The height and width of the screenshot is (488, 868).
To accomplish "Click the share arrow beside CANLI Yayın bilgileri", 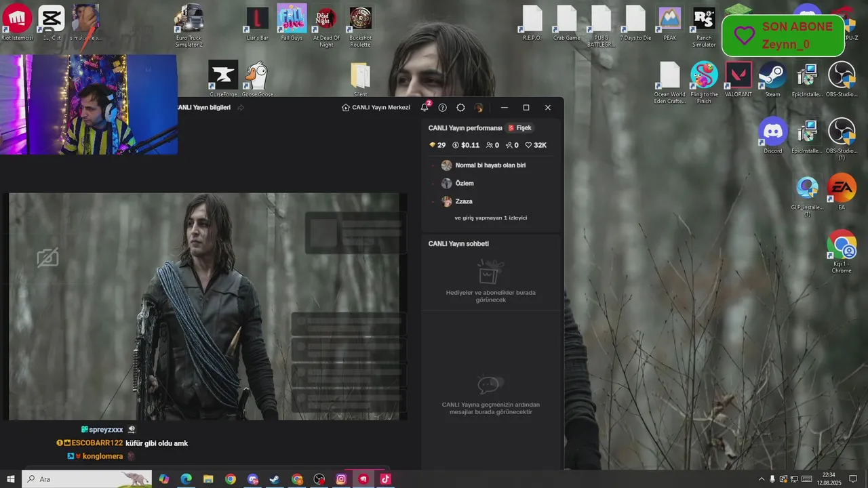I will tap(241, 107).
